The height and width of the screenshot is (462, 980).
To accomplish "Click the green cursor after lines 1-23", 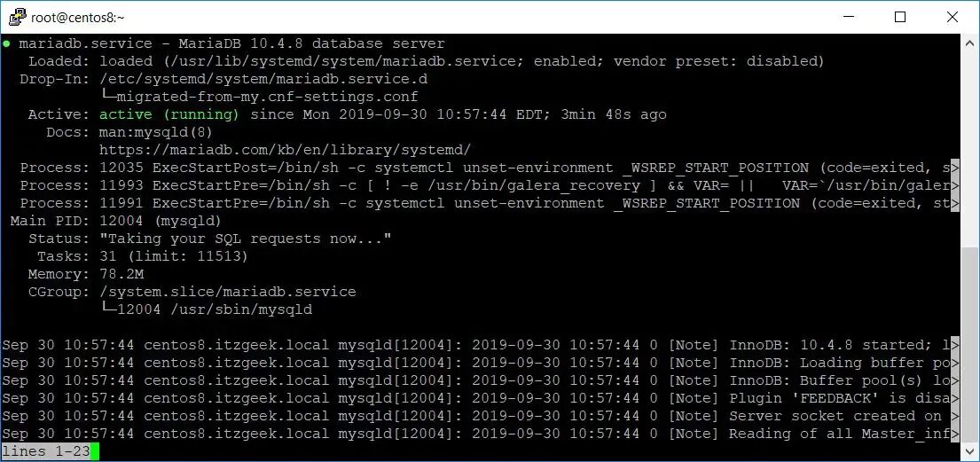I will (x=95, y=450).
